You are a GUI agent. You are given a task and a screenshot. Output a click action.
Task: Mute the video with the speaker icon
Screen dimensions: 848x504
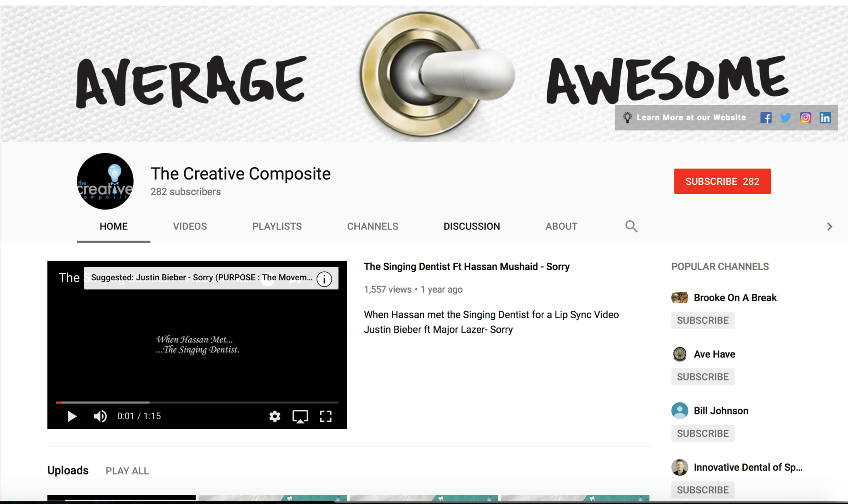tap(100, 416)
